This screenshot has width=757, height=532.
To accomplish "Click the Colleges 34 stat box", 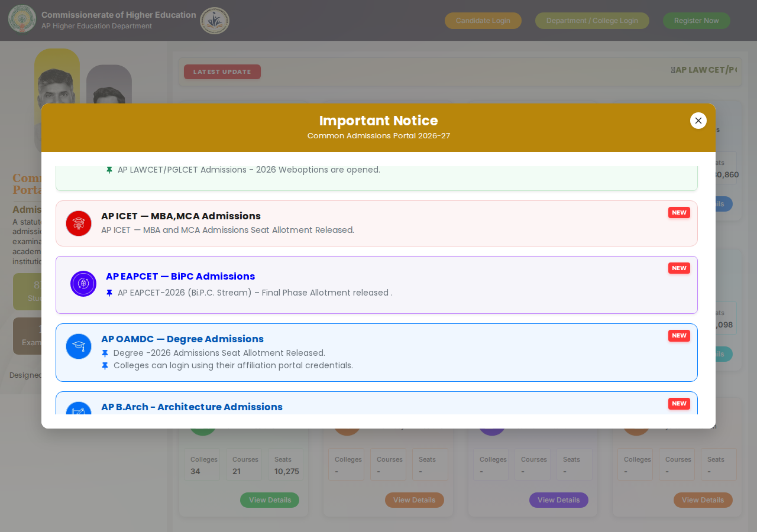I will [202, 465].
